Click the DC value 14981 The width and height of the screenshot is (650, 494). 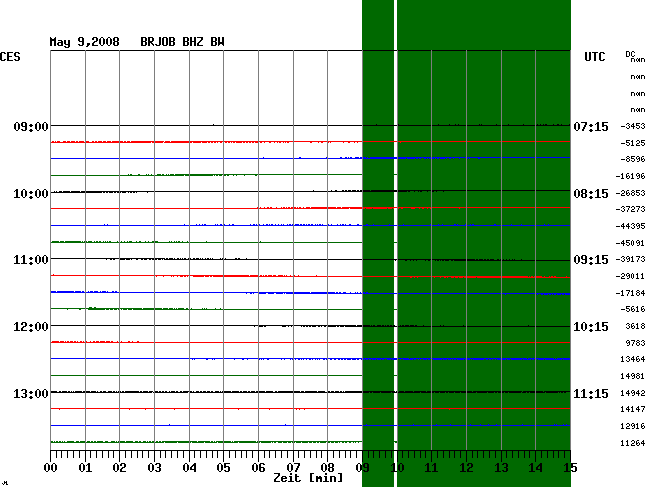pyautogui.click(x=633, y=376)
